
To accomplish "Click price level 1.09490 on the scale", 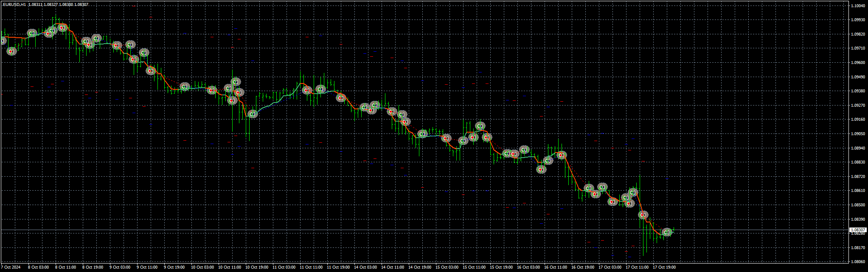I will point(858,77).
